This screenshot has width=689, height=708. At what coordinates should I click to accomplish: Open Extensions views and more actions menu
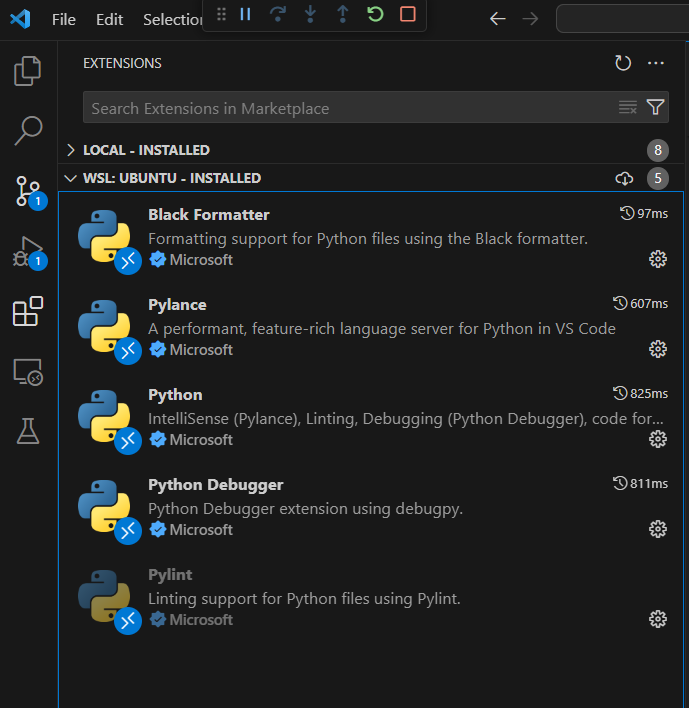(656, 63)
